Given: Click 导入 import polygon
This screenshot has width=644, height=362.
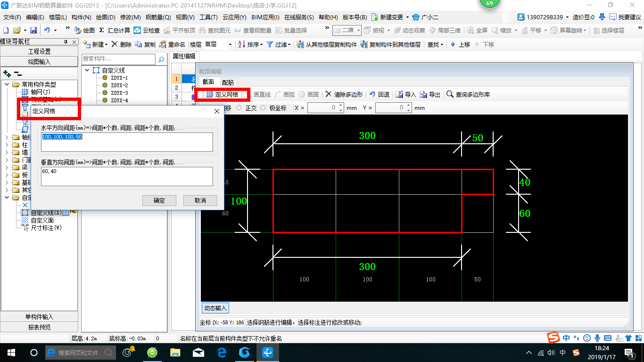Looking at the screenshot, I should point(406,94).
